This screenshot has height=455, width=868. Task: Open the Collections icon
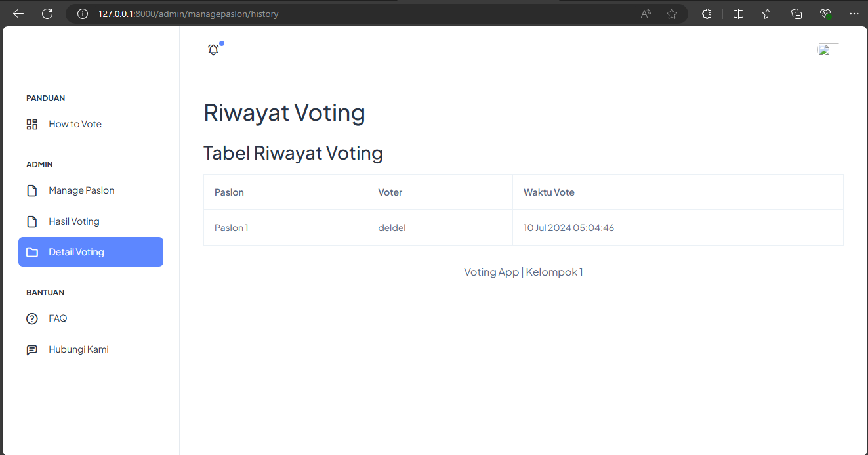click(x=796, y=14)
